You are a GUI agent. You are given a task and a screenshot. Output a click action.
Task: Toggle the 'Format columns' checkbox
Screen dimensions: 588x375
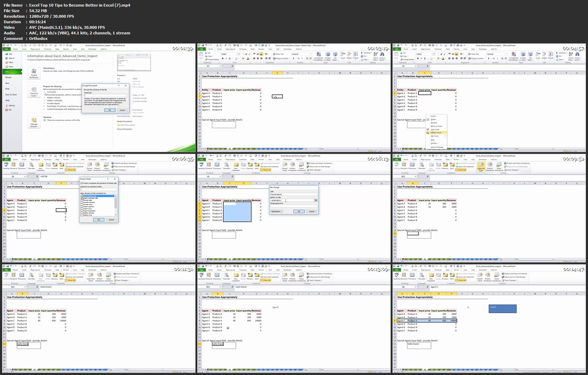82,202
